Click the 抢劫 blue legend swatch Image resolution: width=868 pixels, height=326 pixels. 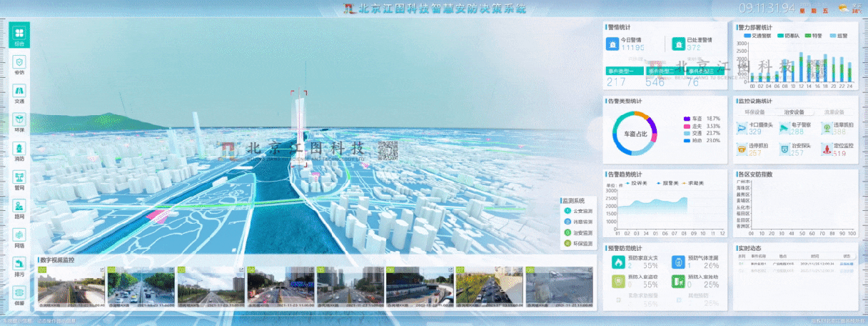(x=687, y=141)
